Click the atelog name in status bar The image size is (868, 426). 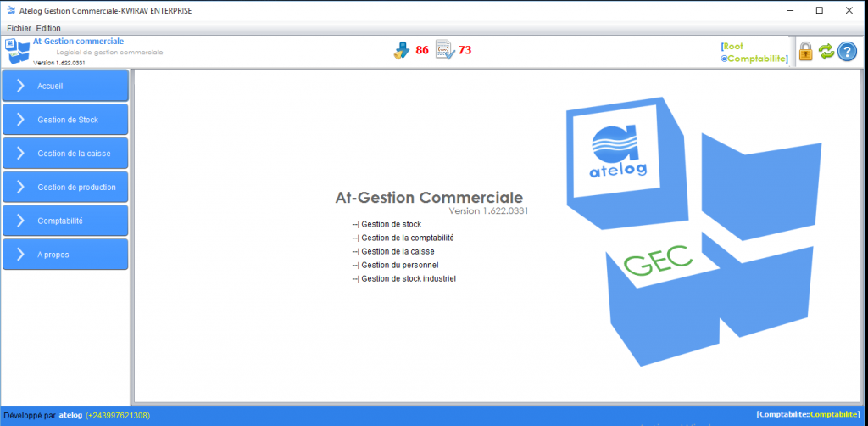(x=71, y=415)
